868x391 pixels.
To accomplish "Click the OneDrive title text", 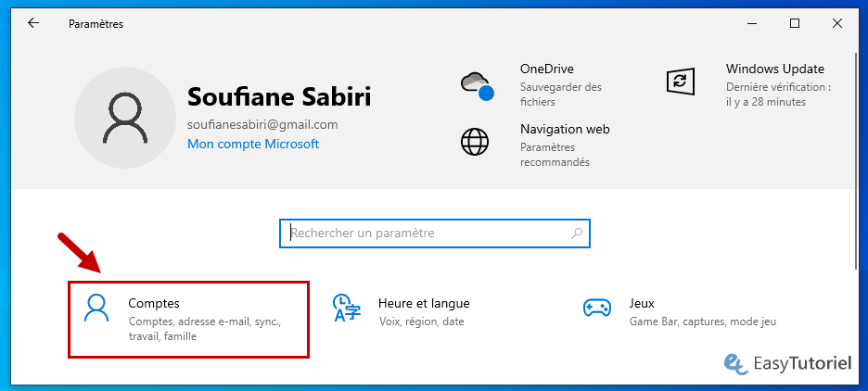I will pyautogui.click(x=547, y=69).
